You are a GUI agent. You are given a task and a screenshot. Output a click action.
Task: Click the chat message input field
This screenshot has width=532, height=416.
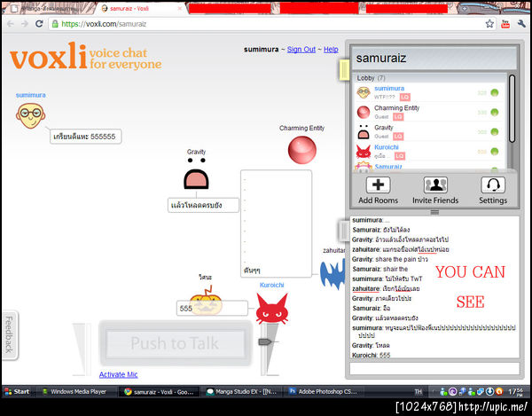434,368
